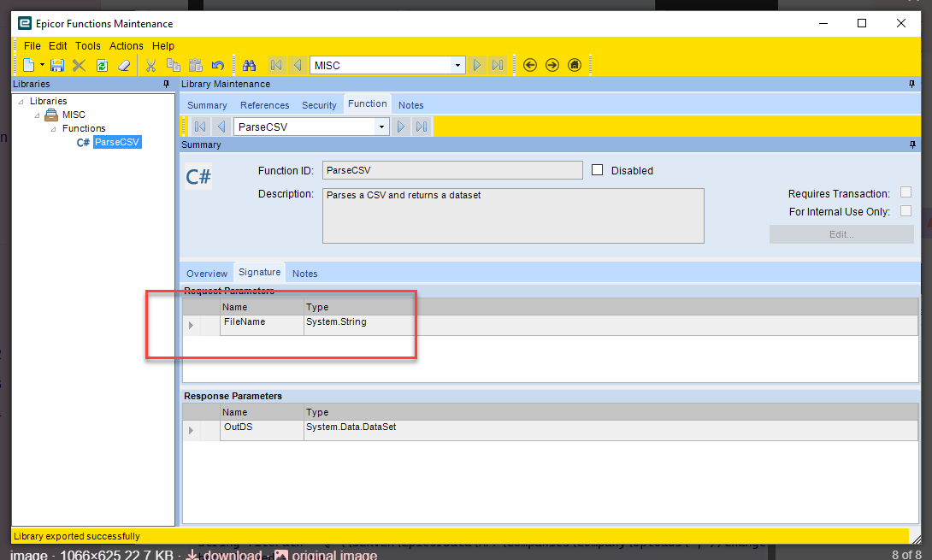Click the Edit... button
The image size is (932, 560).
click(x=841, y=234)
